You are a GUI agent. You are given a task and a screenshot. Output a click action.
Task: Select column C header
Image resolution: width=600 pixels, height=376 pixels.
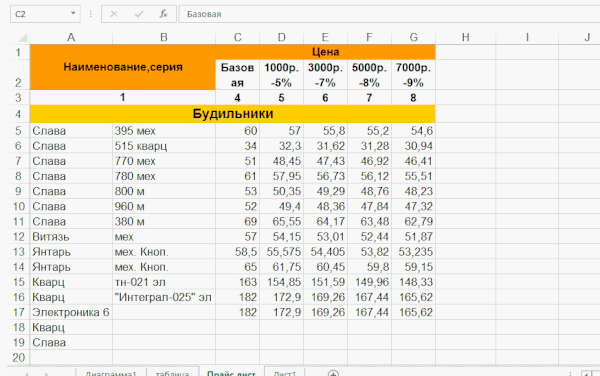click(x=238, y=37)
